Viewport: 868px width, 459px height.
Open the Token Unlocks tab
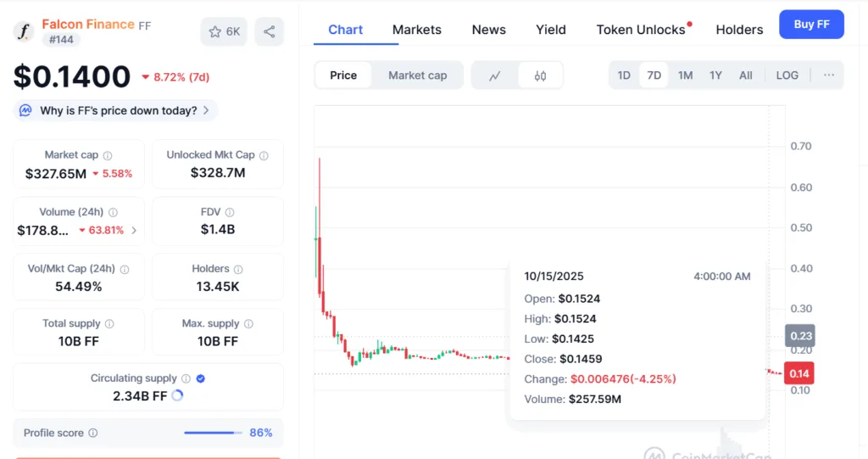click(641, 30)
